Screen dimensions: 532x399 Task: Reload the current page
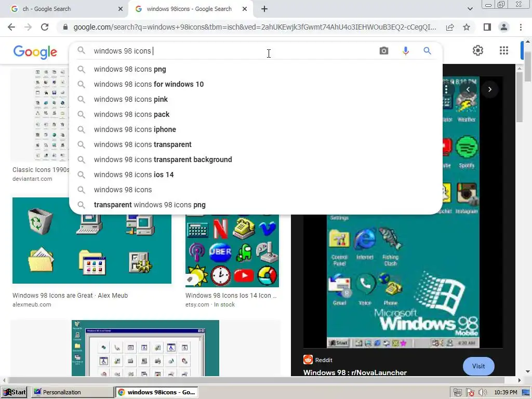pyautogui.click(x=45, y=27)
